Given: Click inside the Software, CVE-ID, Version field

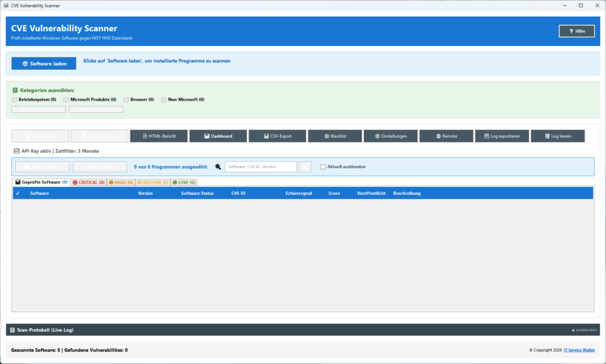Looking at the screenshot, I should coord(260,166).
